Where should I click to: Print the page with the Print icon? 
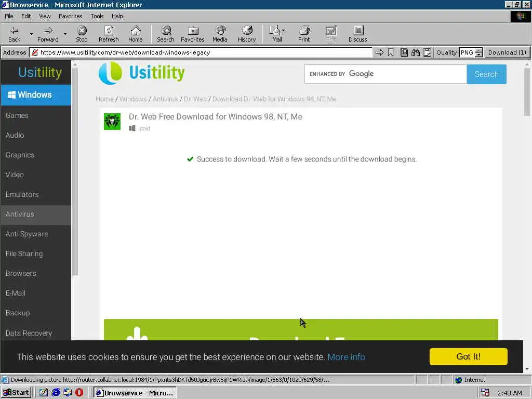point(304,34)
